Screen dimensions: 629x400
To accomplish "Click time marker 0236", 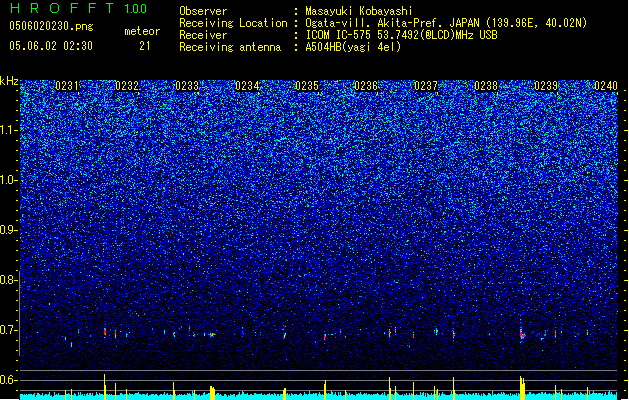I will point(366,86).
